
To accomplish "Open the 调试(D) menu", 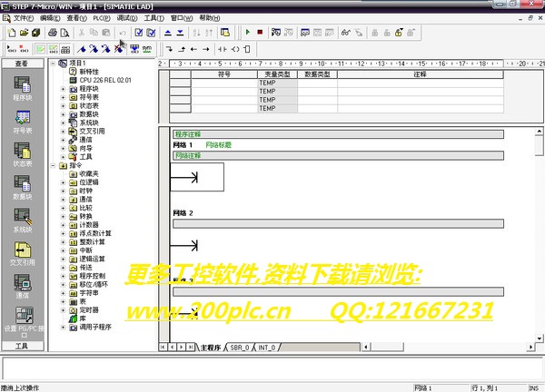I will coord(127,18).
